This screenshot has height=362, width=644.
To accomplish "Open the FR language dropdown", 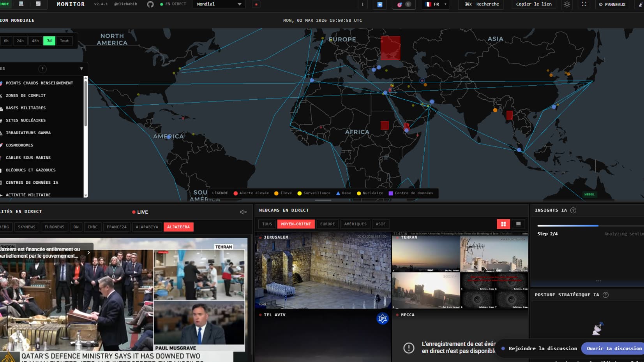I will click(434, 5).
